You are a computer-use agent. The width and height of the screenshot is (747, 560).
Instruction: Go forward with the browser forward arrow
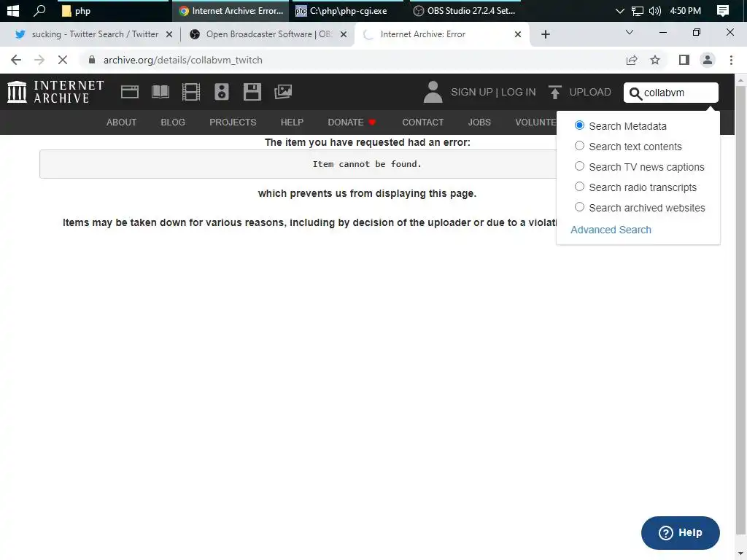tap(39, 60)
